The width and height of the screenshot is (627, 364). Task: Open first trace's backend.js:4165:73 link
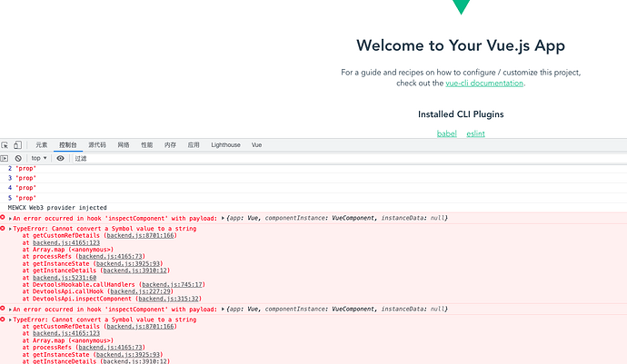110,257
